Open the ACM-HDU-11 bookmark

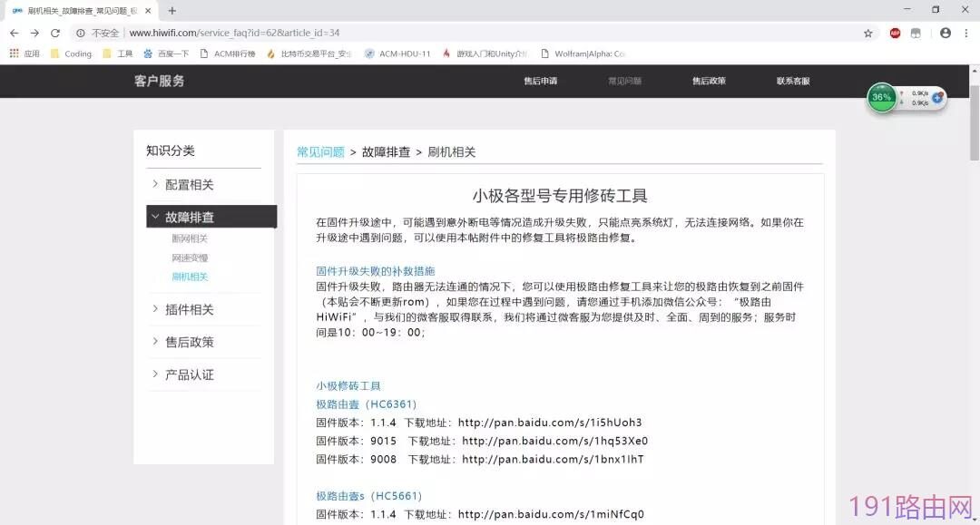pos(397,53)
